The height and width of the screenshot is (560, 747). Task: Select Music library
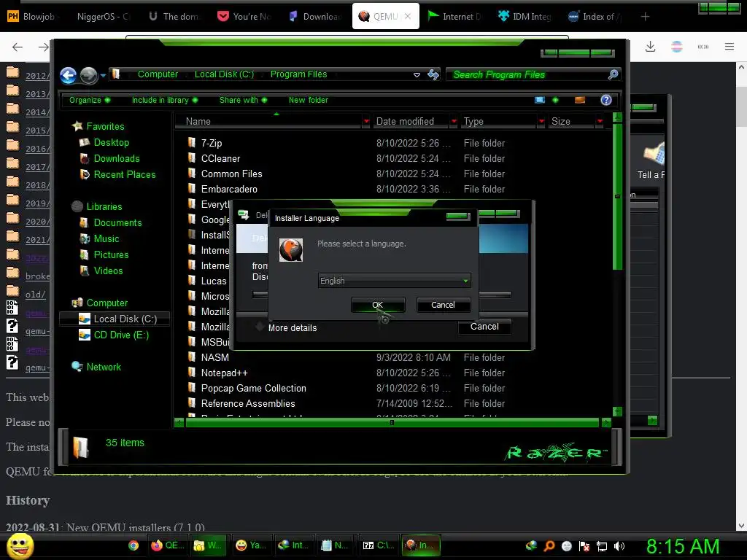point(106,239)
